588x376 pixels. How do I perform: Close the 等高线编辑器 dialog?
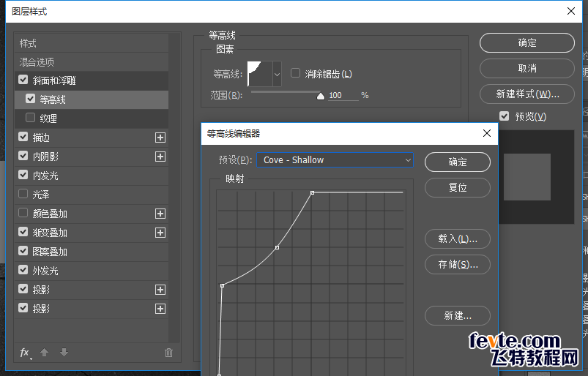click(x=487, y=133)
